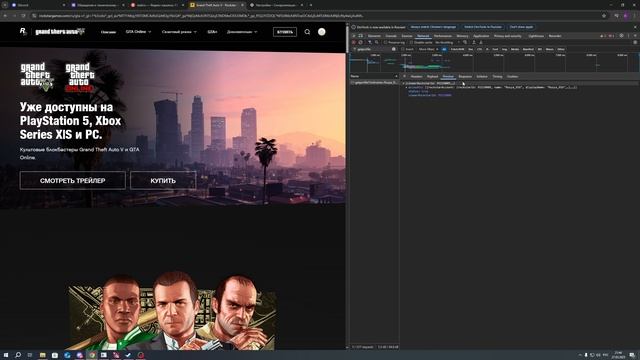This screenshot has height=360, width=640.
Task: Open a new browser tab
Action: pos(311,5)
